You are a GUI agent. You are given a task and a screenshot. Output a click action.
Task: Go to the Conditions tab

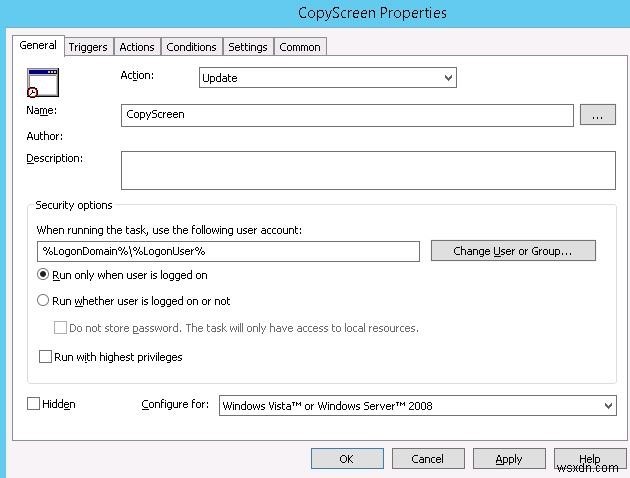(191, 47)
